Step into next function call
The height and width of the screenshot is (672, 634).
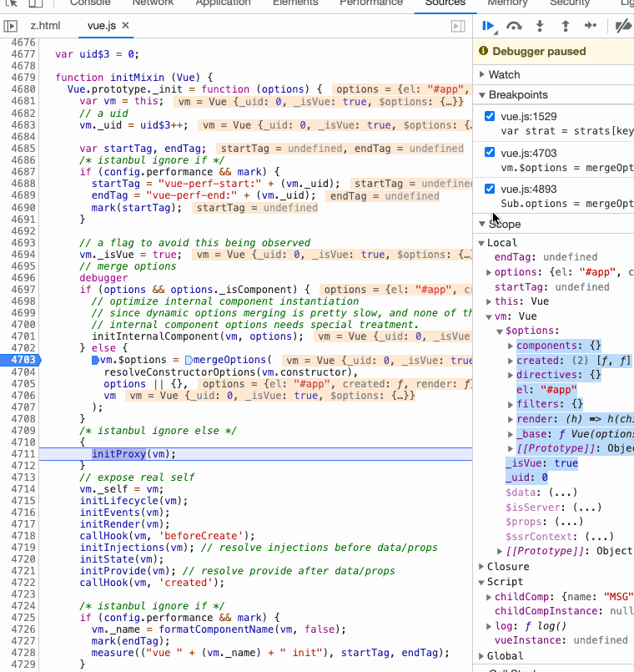coord(540,26)
